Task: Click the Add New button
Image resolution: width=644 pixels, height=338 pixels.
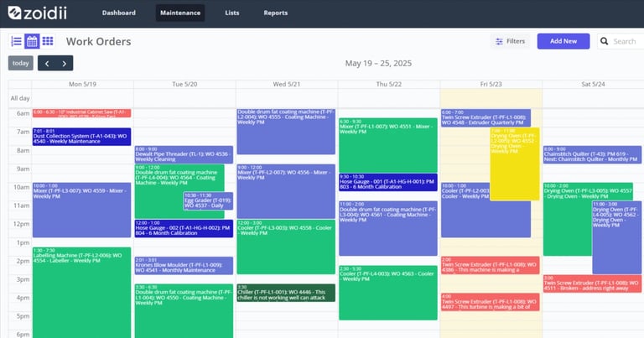Action: [x=563, y=41]
